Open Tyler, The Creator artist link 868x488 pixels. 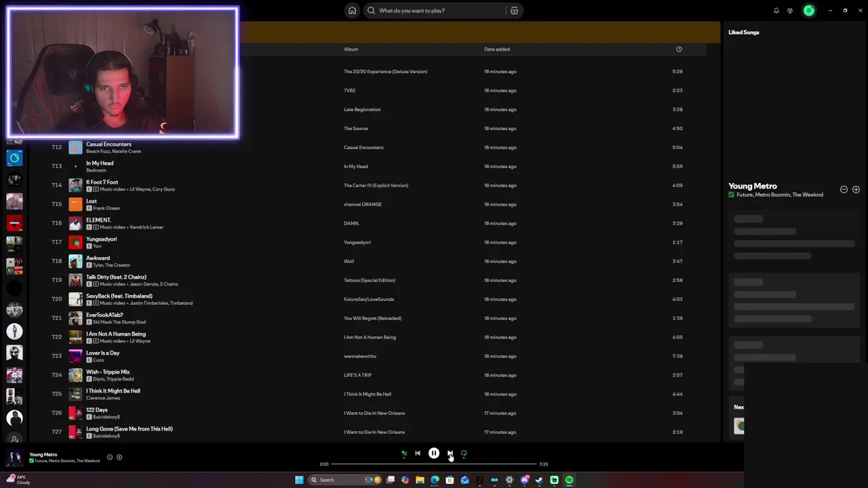pos(111,265)
